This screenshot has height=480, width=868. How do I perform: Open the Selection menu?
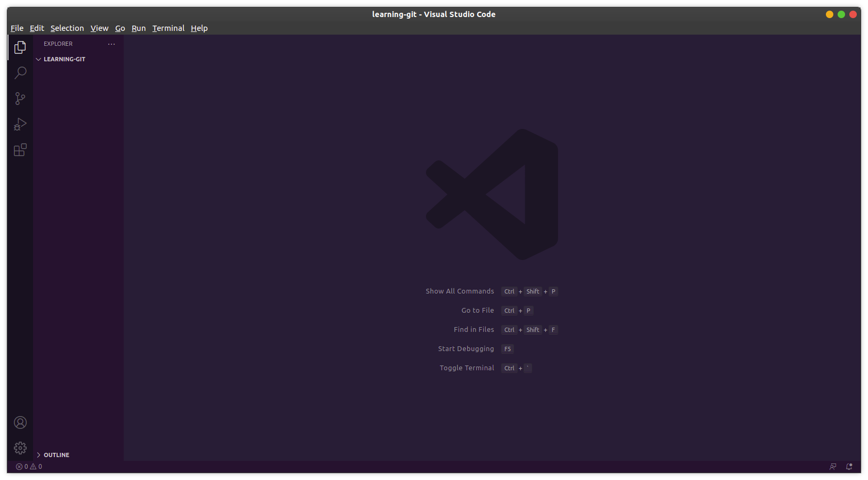[67, 28]
